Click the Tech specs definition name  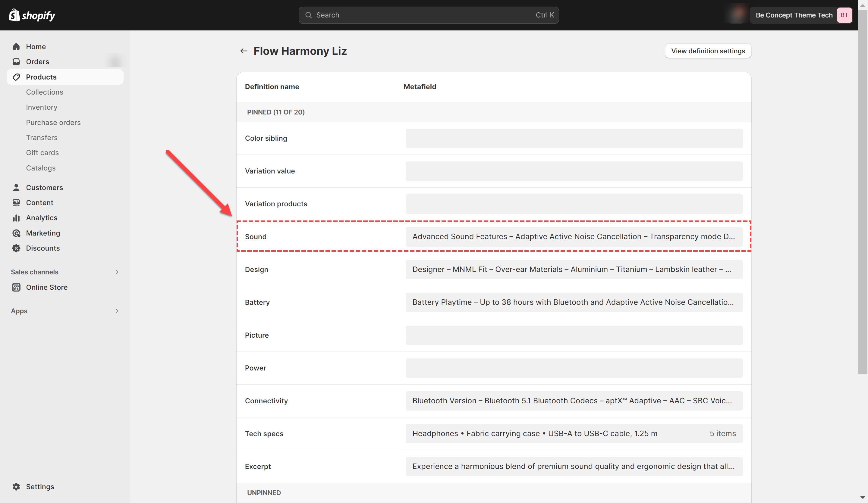[x=264, y=433]
